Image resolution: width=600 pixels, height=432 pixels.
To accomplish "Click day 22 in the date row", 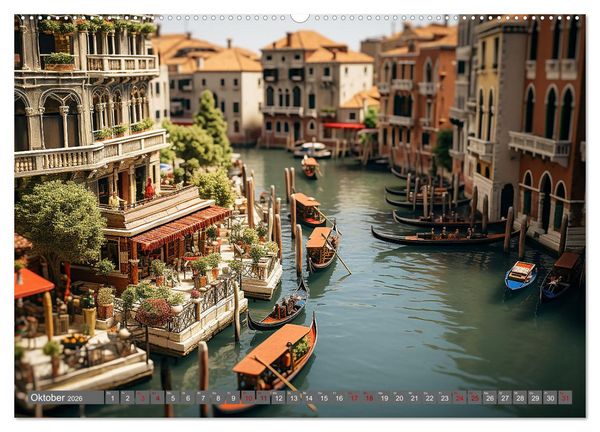I will click(x=430, y=398).
